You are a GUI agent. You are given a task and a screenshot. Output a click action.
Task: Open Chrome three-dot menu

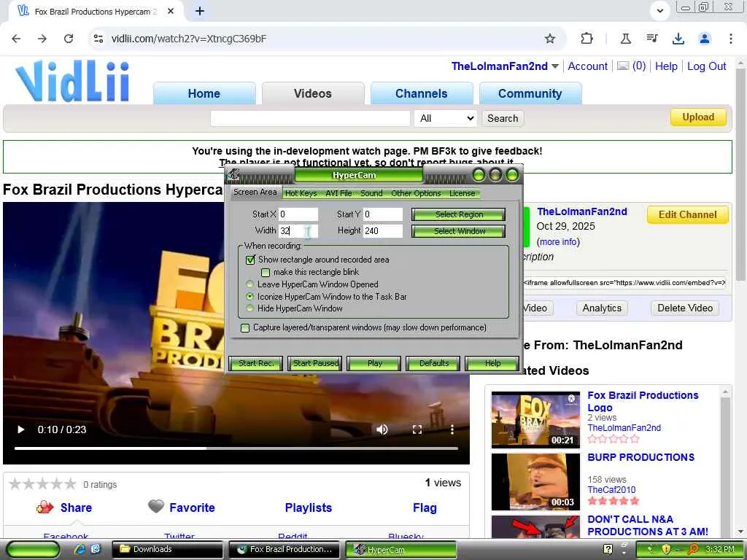pos(731,39)
